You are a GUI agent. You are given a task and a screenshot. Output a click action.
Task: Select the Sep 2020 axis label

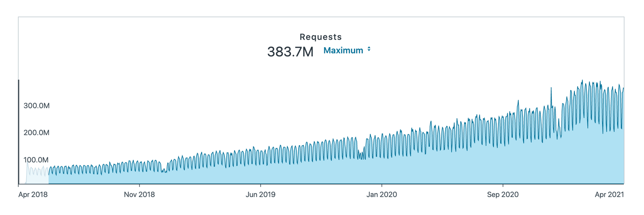[503, 194]
